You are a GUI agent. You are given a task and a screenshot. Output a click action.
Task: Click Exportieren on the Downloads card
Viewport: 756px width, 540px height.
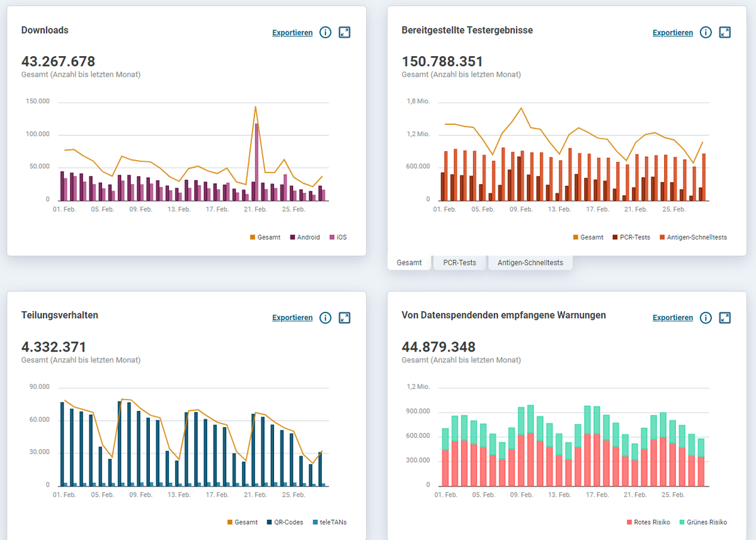292,32
